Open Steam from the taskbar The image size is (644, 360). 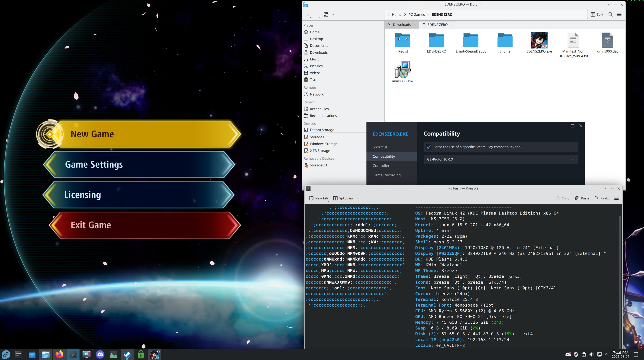tap(127, 354)
